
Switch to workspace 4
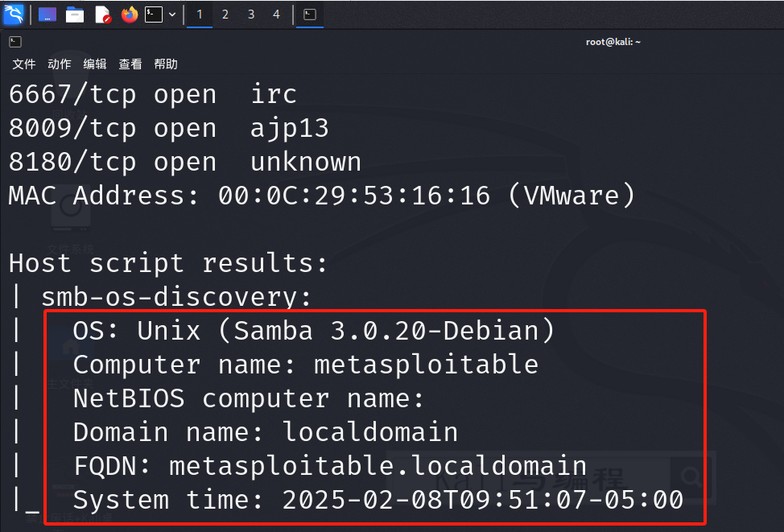(277, 14)
